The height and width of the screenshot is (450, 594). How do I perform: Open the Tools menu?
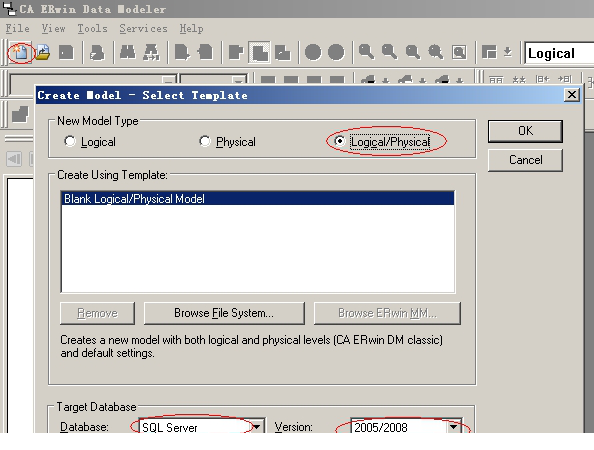click(x=92, y=28)
